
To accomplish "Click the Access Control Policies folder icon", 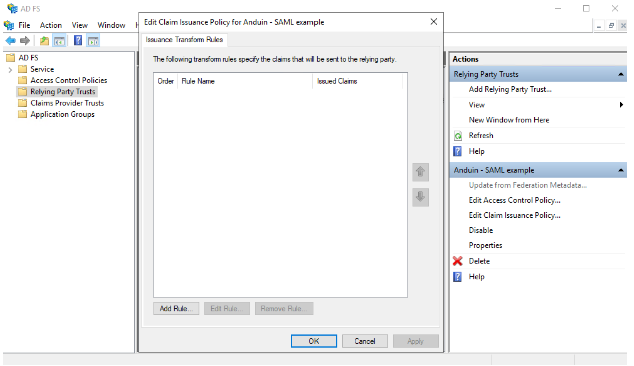I will [x=23, y=80].
